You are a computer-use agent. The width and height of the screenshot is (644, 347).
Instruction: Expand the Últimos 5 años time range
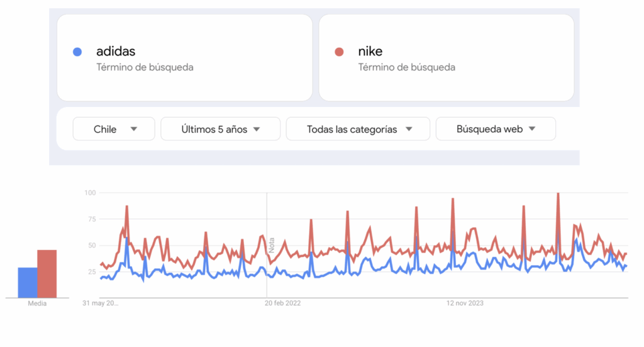coord(221,129)
